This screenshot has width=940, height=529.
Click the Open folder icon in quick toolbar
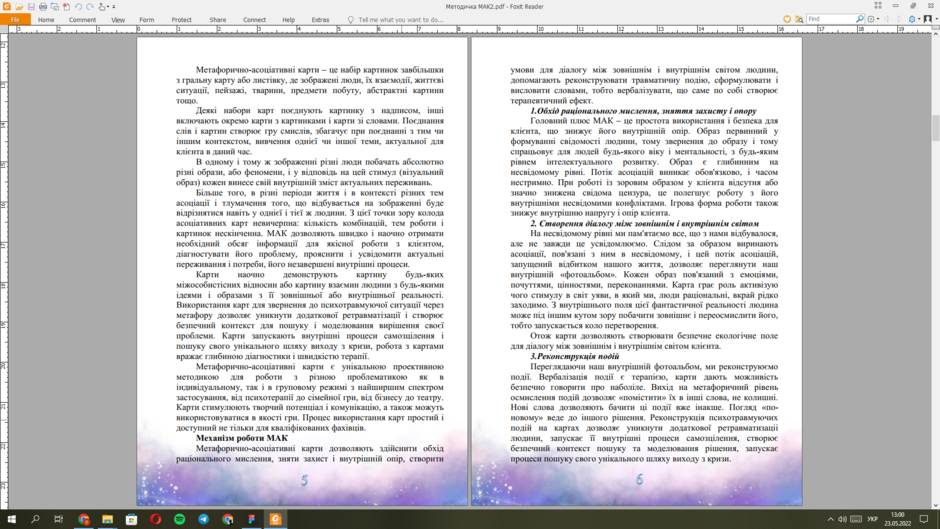[19, 7]
